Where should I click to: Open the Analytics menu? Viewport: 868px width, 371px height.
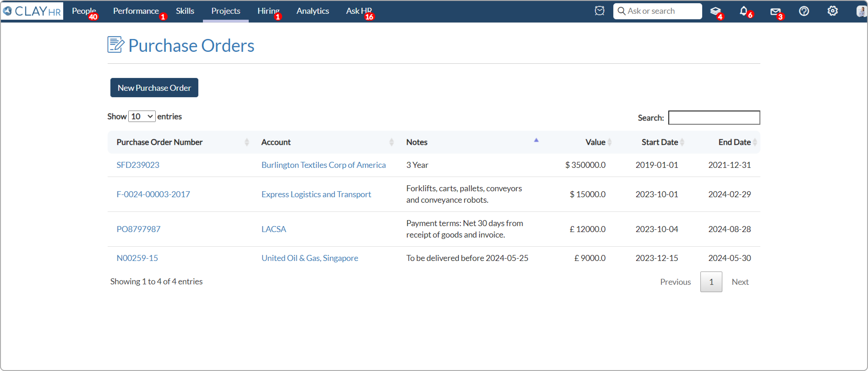313,11
